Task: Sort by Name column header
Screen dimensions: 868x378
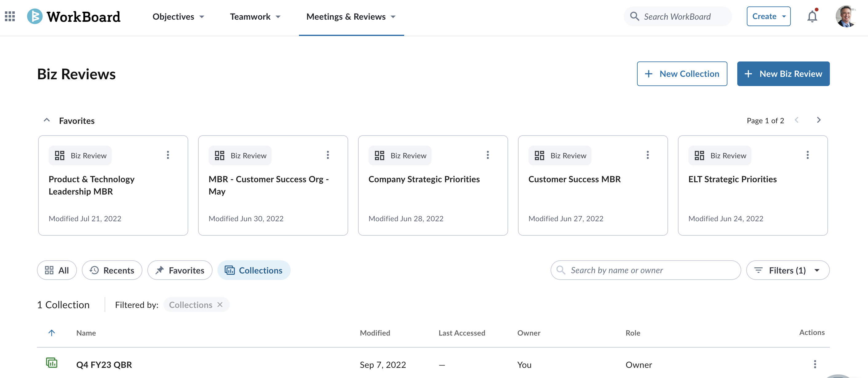Action: tap(86, 333)
